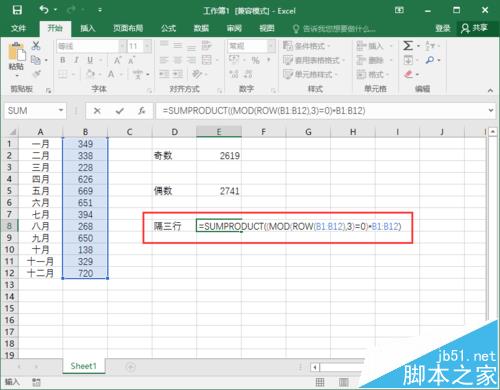The width and height of the screenshot is (500, 390).
Task: Open the font name dropdown
Action: coord(123,46)
